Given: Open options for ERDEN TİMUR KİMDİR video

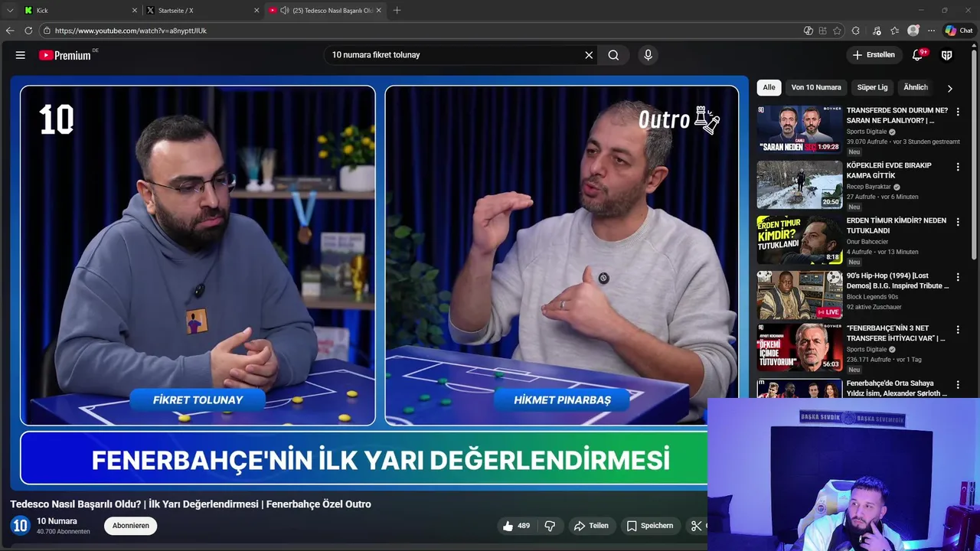Looking at the screenshot, I should pyautogui.click(x=958, y=222).
